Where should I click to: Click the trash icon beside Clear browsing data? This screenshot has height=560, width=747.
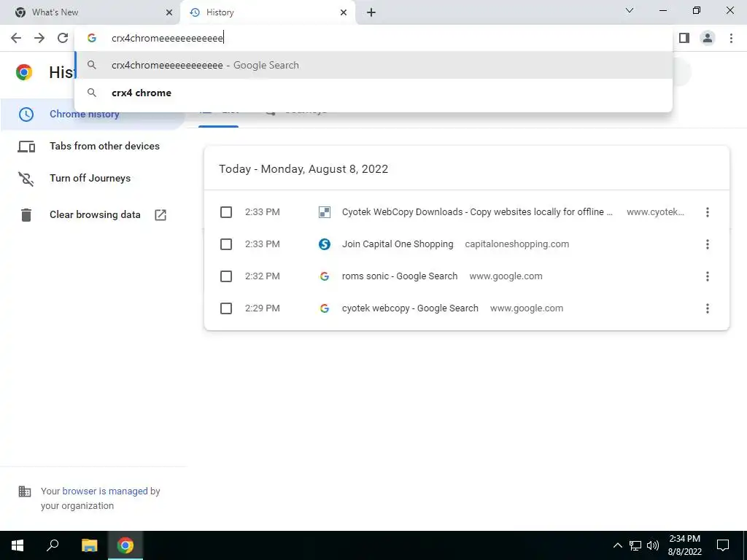pos(26,215)
